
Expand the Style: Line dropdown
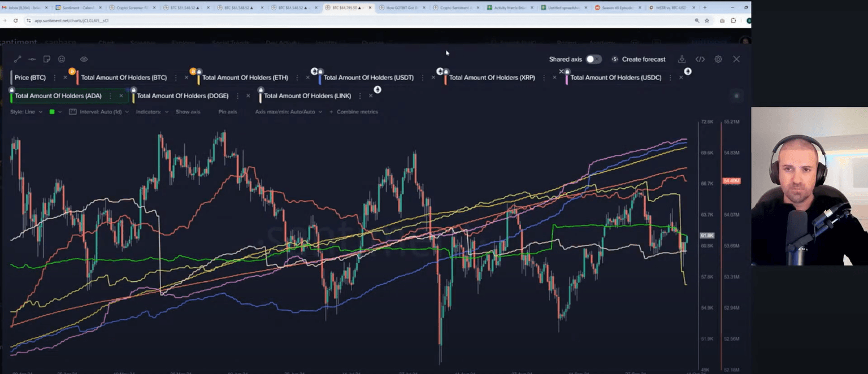(26, 112)
